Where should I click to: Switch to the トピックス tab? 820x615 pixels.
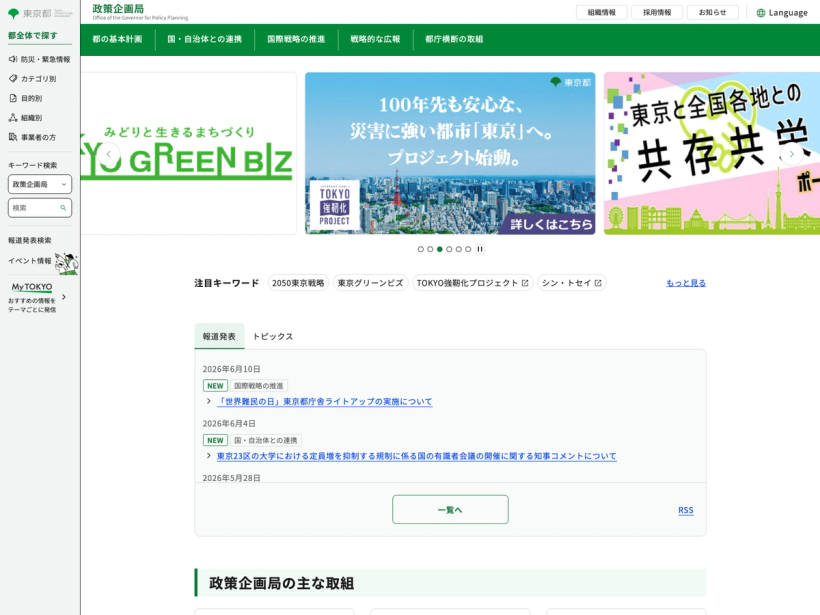pyautogui.click(x=272, y=336)
